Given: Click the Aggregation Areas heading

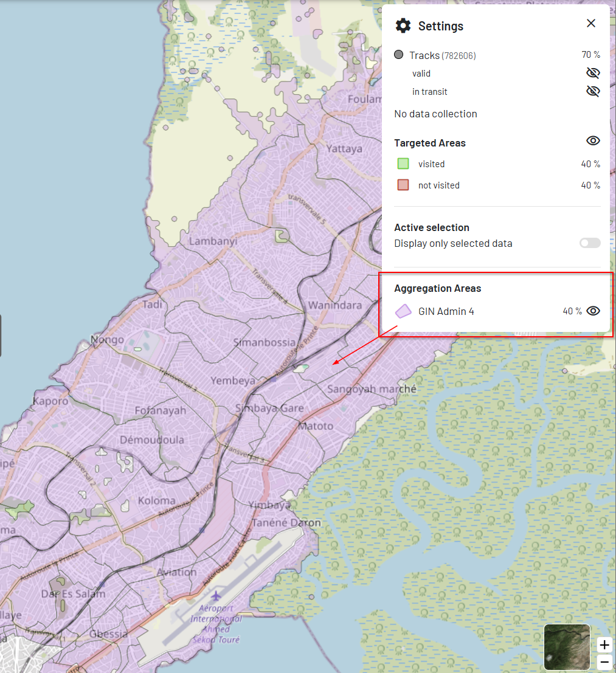Looking at the screenshot, I should (x=437, y=288).
